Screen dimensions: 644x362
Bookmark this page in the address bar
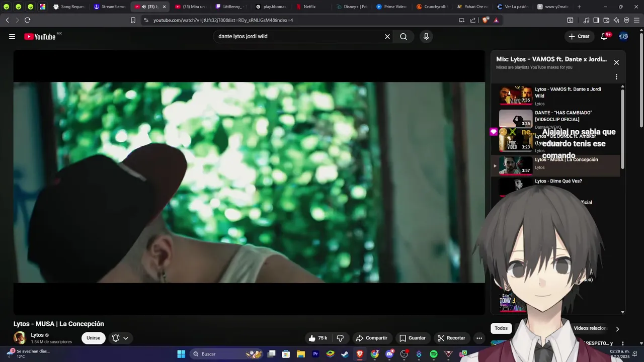133,20
